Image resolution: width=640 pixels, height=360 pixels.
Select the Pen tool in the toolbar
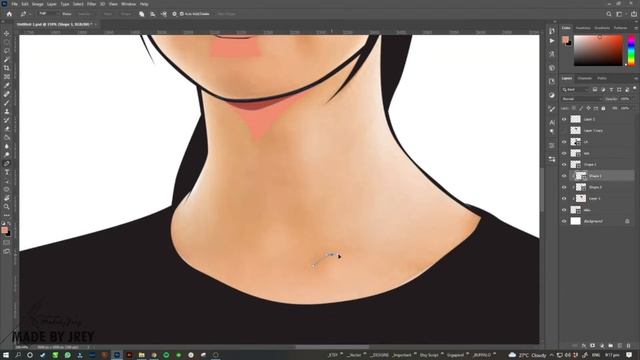(x=7, y=163)
